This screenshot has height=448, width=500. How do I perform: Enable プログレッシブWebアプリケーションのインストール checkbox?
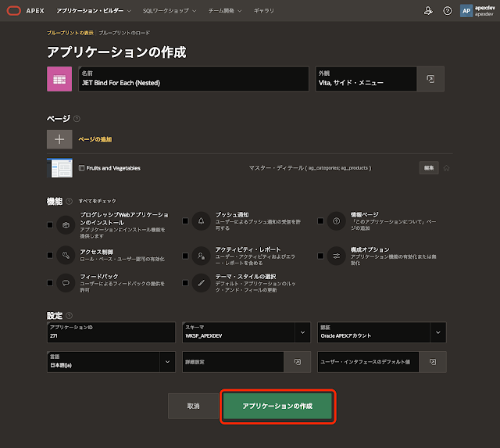pyautogui.click(x=50, y=225)
